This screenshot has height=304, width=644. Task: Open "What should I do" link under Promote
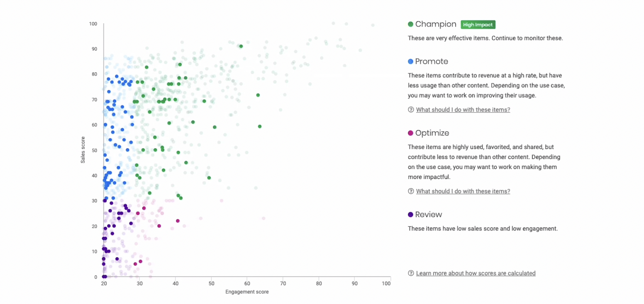[x=463, y=110]
